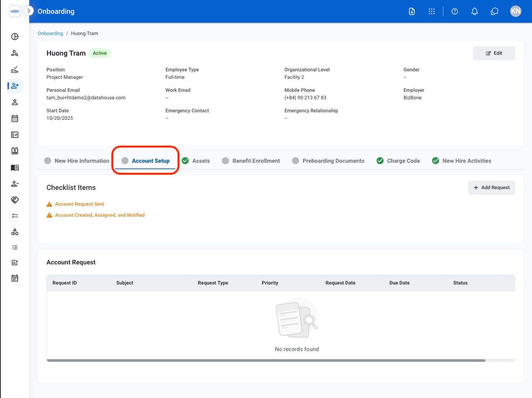The image size is (532, 398).
Task: Open the apps grid icon in header
Action: (432, 11)
